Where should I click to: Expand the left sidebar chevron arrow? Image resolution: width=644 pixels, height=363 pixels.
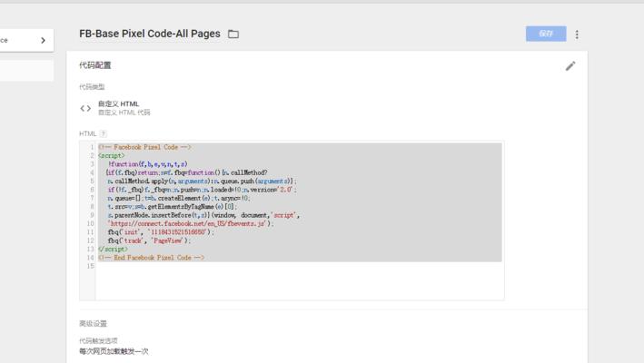pyautogui.click(x=43, y=40)
